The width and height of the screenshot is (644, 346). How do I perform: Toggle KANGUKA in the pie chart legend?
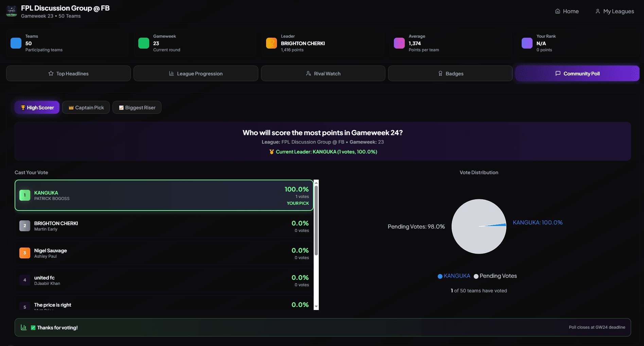click(x=453, y=276)
